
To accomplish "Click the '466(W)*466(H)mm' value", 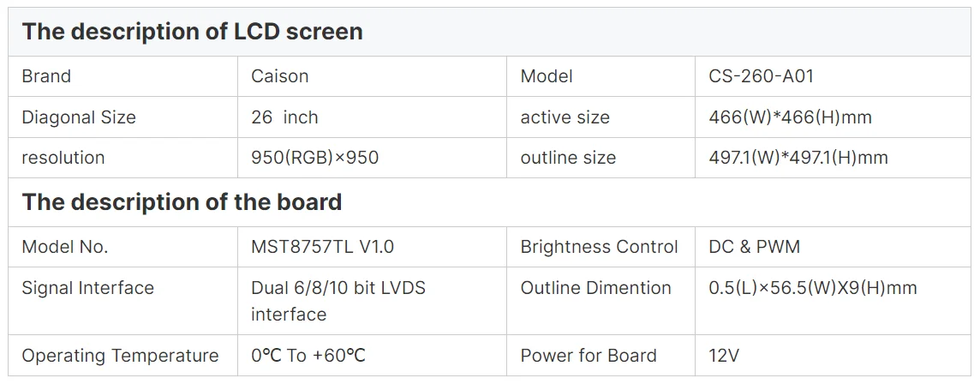I will pyautogui.click(x=790, y=117).
